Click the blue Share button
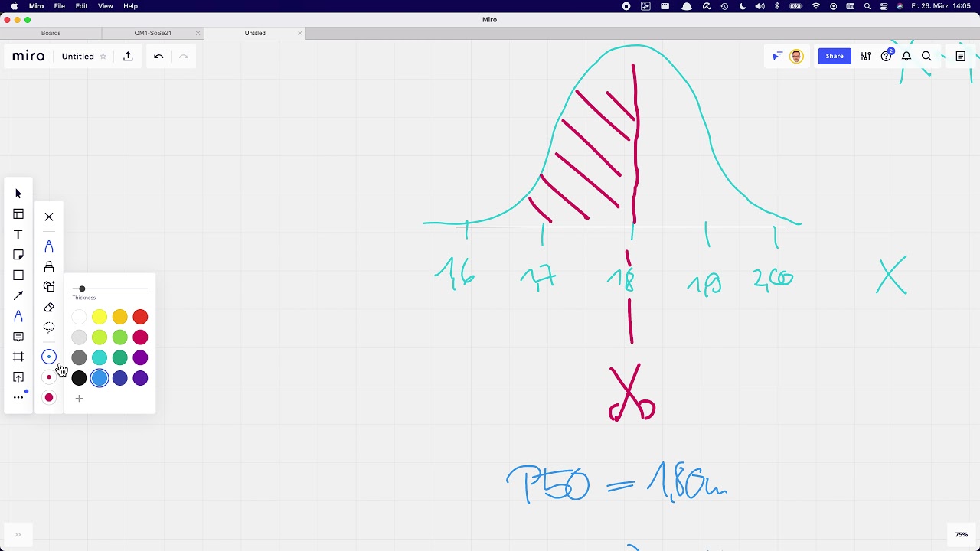 coord(835,56)
